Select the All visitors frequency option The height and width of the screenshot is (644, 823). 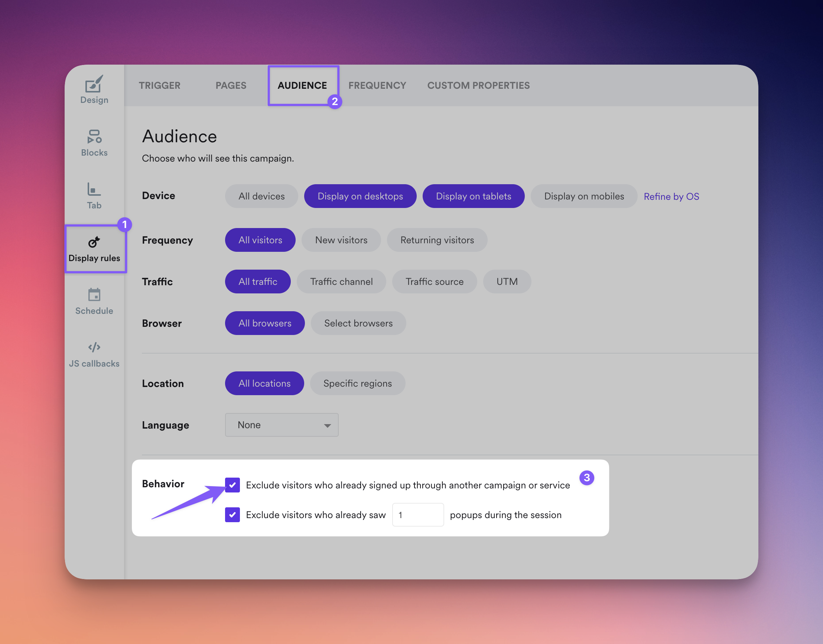(260, 240)
